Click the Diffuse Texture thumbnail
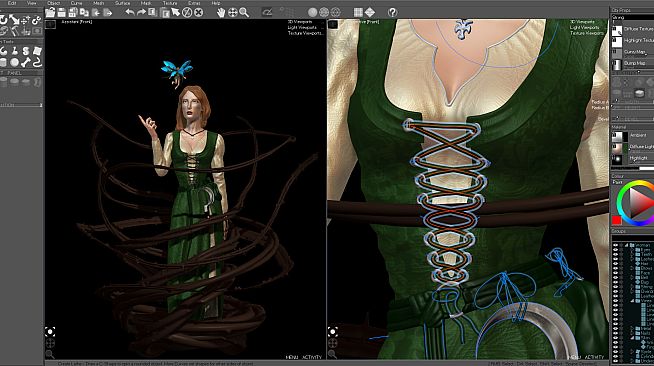The image size is (654, 366). (617, 30)
